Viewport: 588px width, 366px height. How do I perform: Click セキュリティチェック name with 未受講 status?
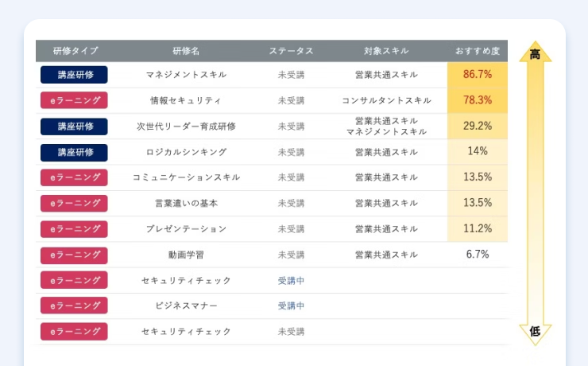[x=186, y=332]
